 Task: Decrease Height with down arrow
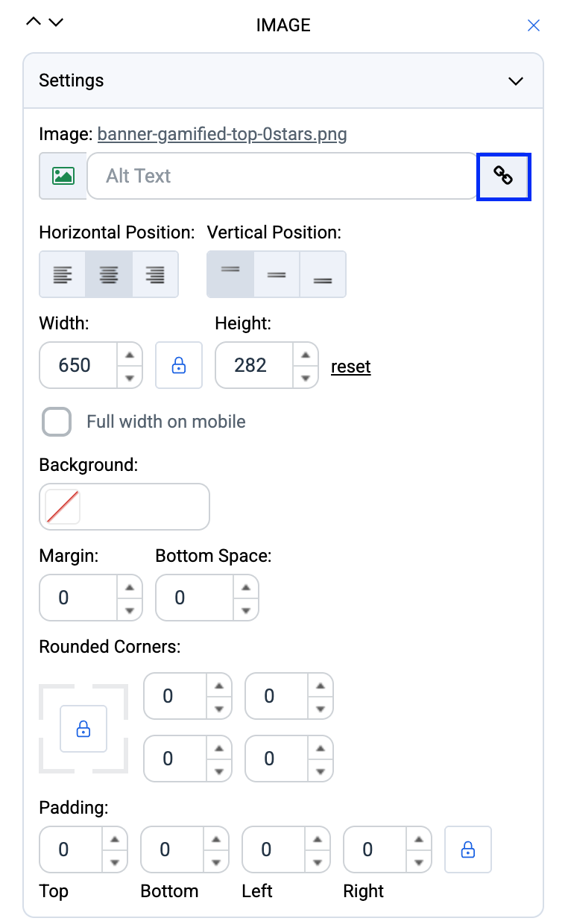coord(306,377)
